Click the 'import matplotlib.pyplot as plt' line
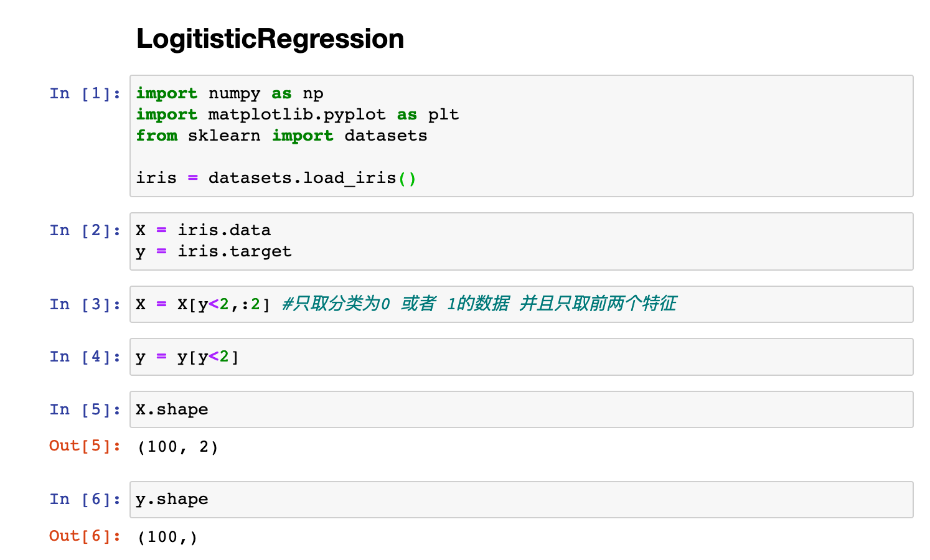Screen dimensions: 930x560 298,114
